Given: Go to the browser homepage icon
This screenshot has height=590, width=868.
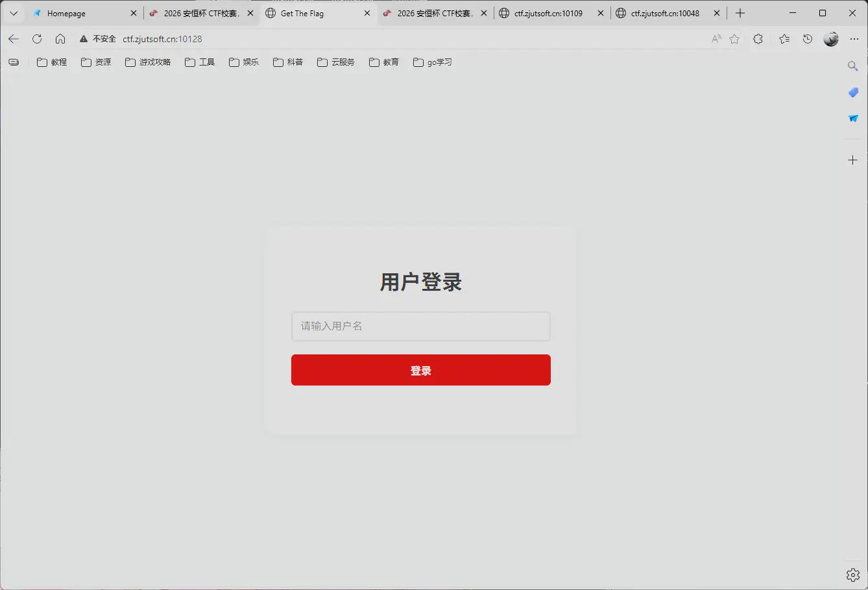Looking at the screenshot, I should tap(60, 38).
